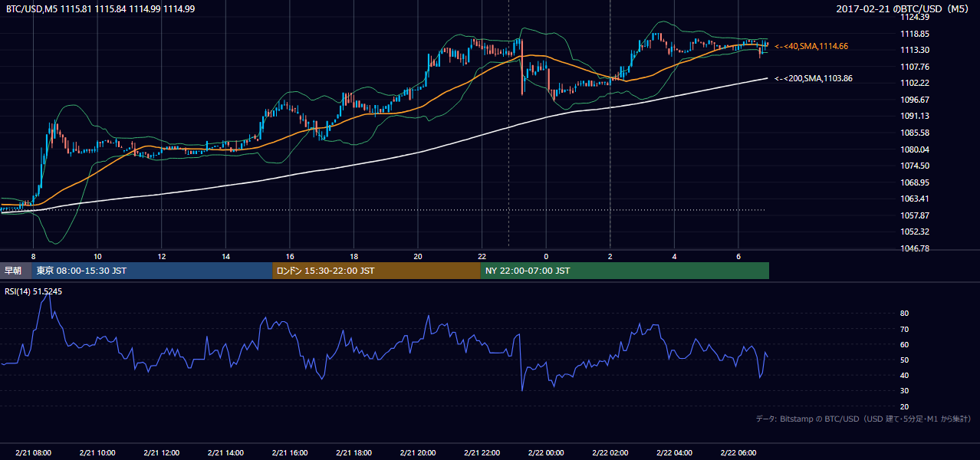Image resolution: width=980 pixels, height=460 pixels.
Task: Click price axis value 1096.67
Action: pos(915,100)
